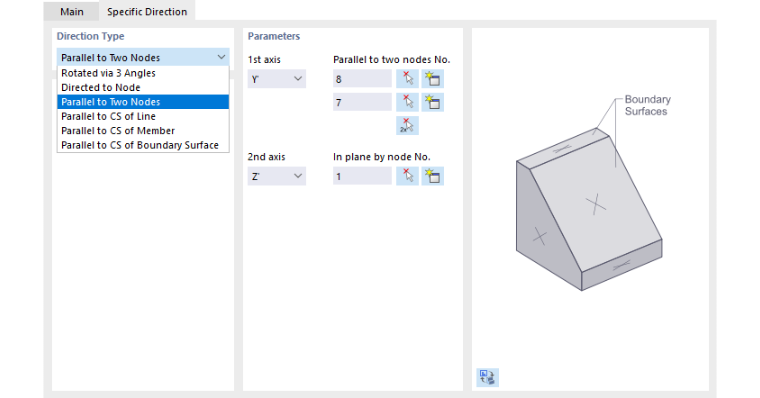
Task: Collapse the Direction Type dropdown arrow
Action: (221, 57)
